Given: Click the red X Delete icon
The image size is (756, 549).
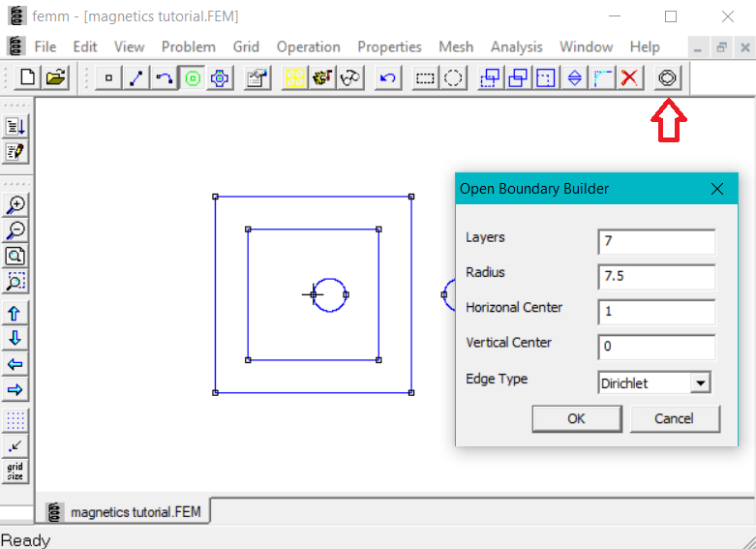Looking at the screenshot, I should click(630, 78).
